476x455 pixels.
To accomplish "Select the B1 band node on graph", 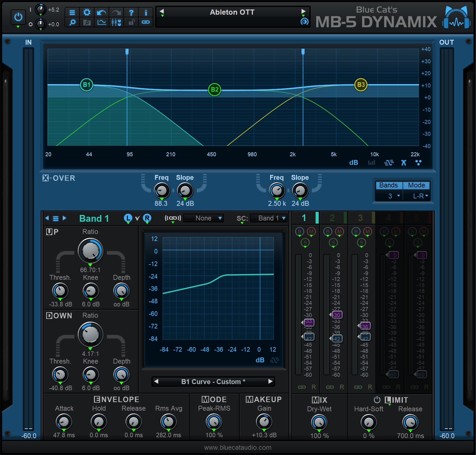I will tap(87, 85).
